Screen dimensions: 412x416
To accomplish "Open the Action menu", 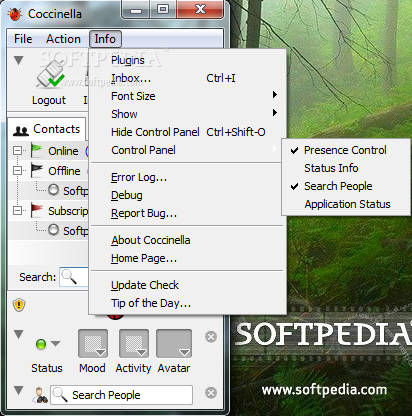I will click(x=63, y=39).
